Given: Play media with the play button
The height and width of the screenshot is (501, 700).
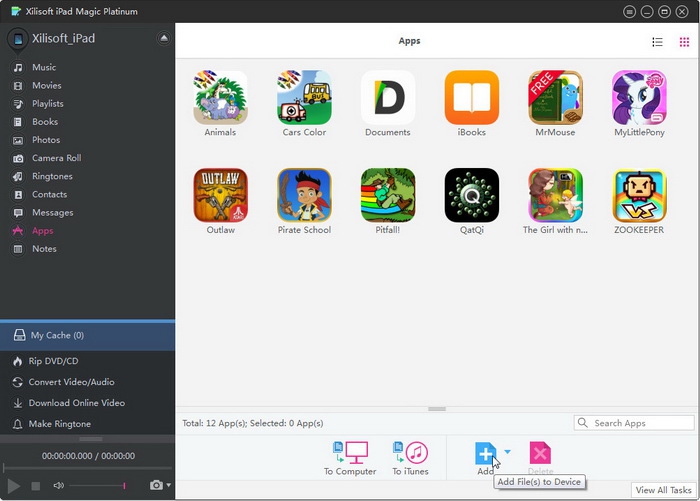Looking at the screenshot, I should (x=13, y=486).
